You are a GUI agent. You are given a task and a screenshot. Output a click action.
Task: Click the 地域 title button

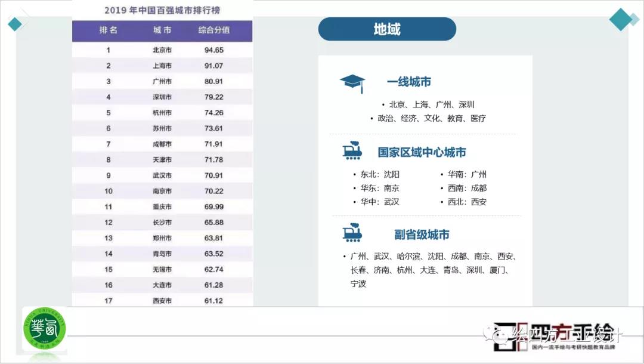point(387,29)
